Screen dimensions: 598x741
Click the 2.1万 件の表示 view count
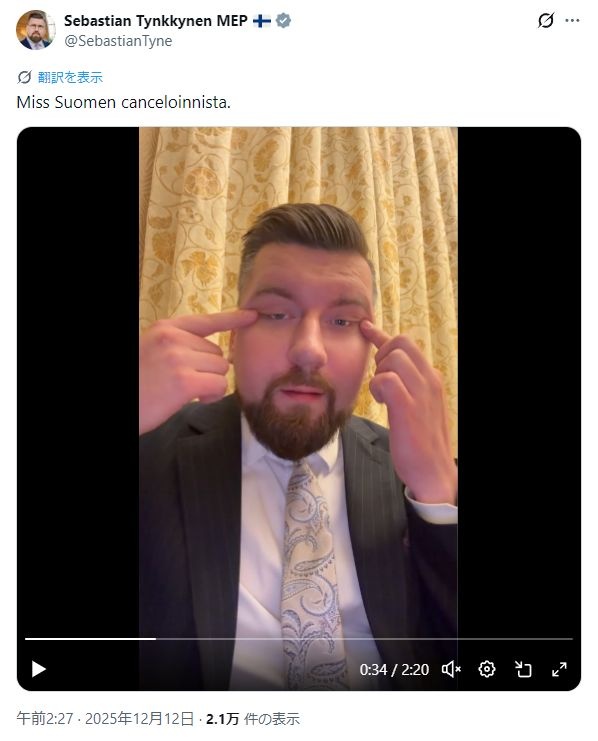tap(252, 719)
